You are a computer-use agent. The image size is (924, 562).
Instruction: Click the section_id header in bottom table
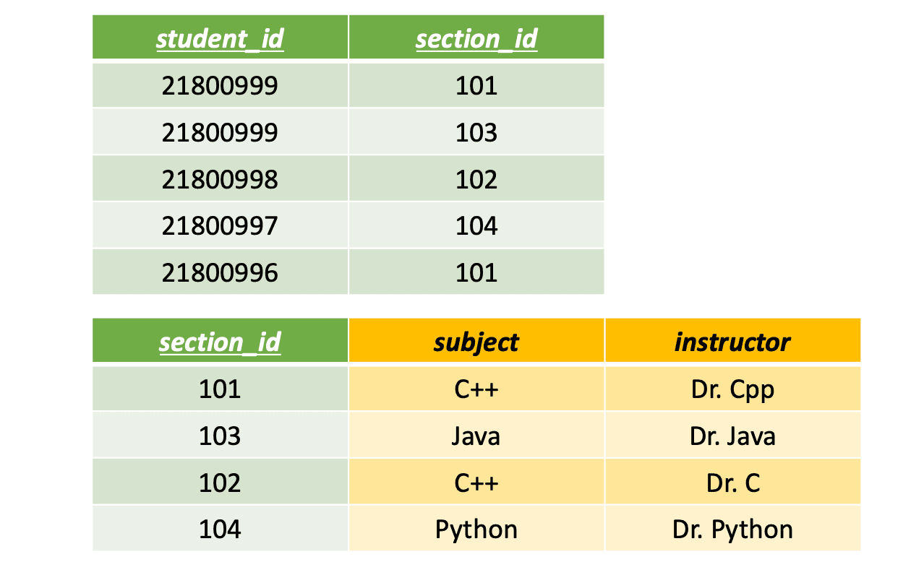click(220, 341)
